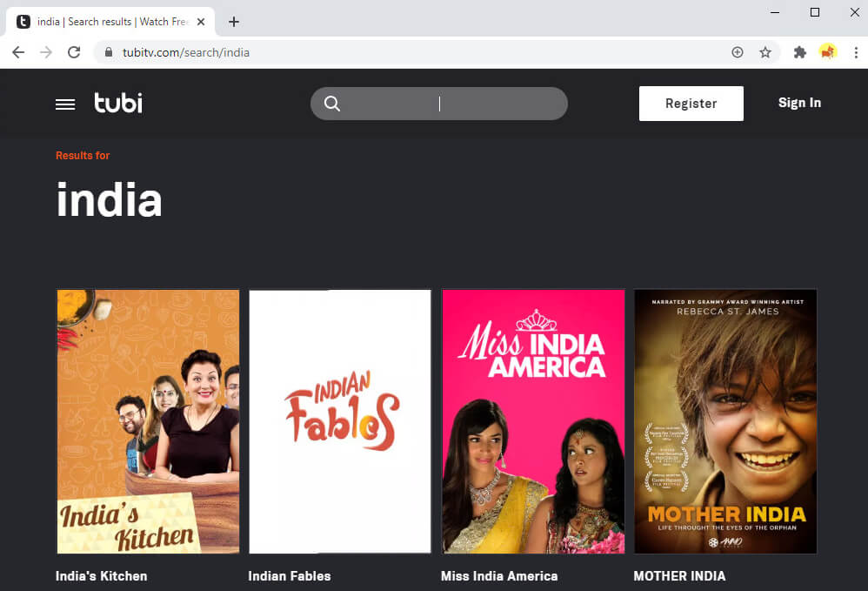868x591 pixels.
Task: Click the tubi logo
Action: coord(118,103)
